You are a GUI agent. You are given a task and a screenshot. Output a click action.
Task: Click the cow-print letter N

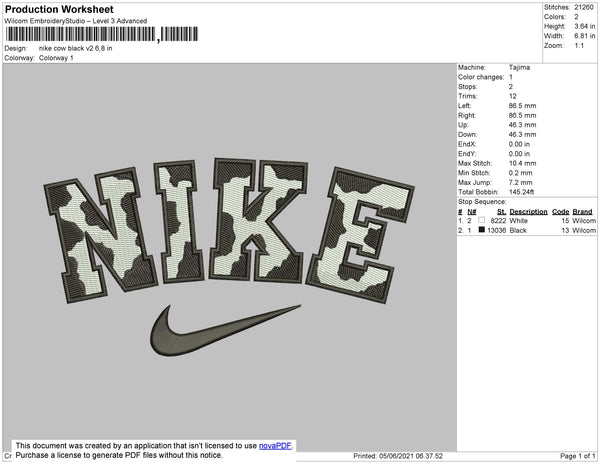pyautogui.click(x=98, y=230)
